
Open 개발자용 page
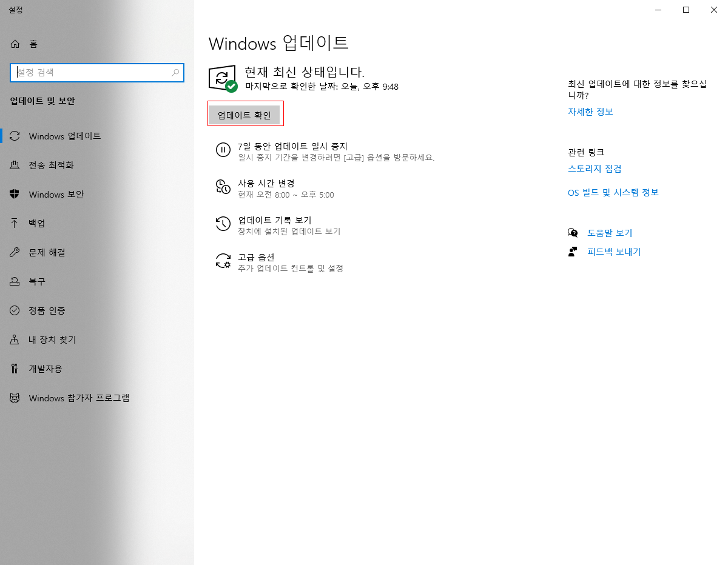tap(97, 369)
